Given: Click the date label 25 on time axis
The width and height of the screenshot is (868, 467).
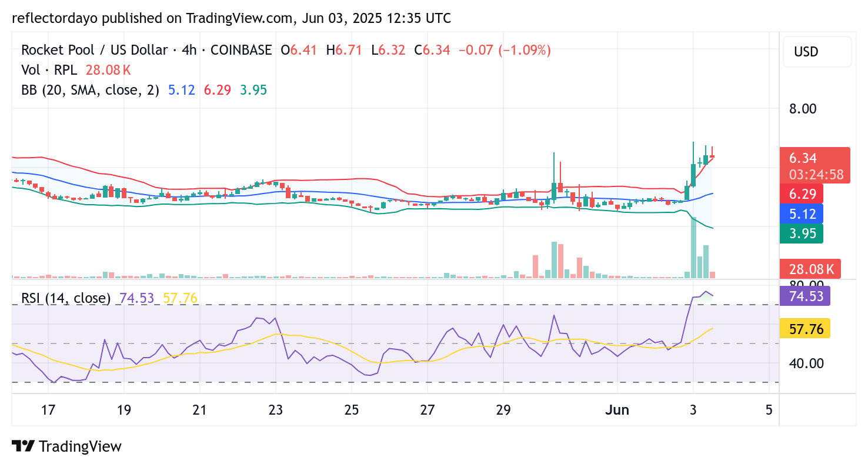Looking at the screenshot, I should (352, 409).
